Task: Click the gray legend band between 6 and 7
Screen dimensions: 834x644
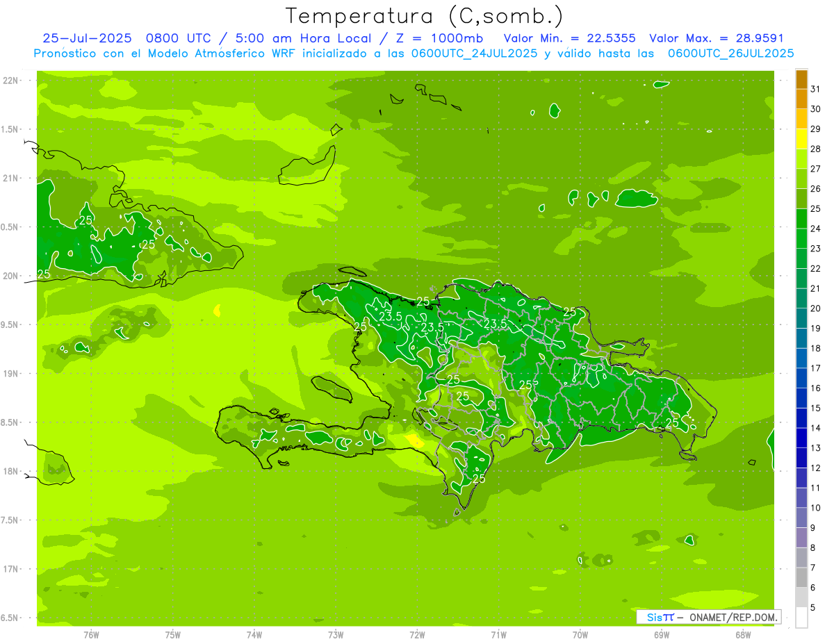Action: point(801,577)
